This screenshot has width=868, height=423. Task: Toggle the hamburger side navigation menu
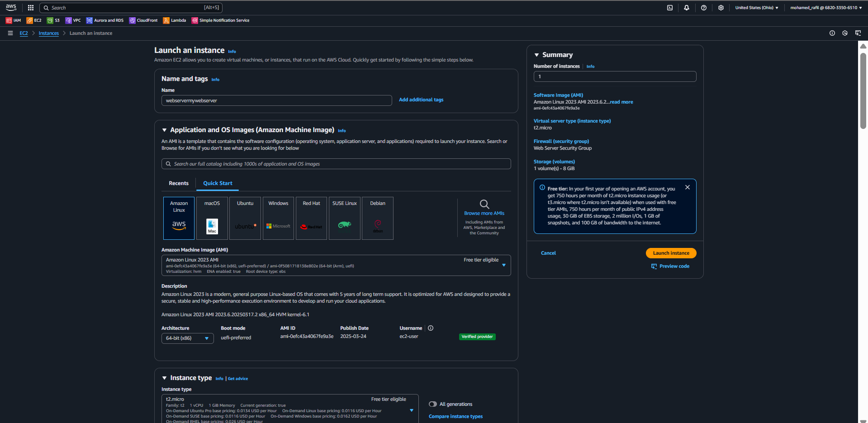(10, 33)
